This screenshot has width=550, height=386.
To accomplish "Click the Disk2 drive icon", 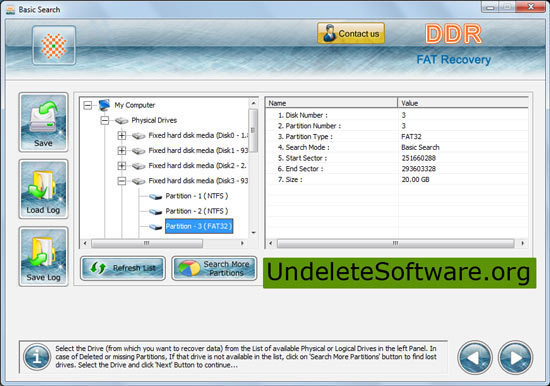I will tap(139, 166).
